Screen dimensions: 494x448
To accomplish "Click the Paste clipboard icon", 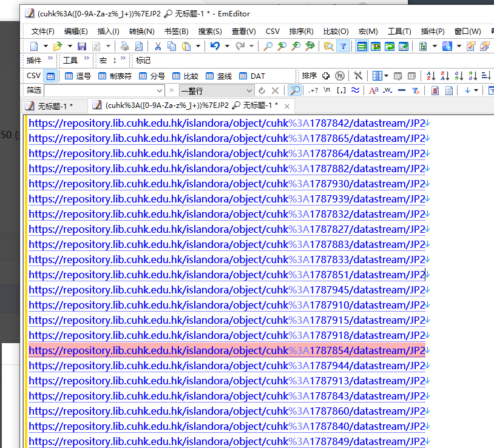I will [x=186, y=47].
